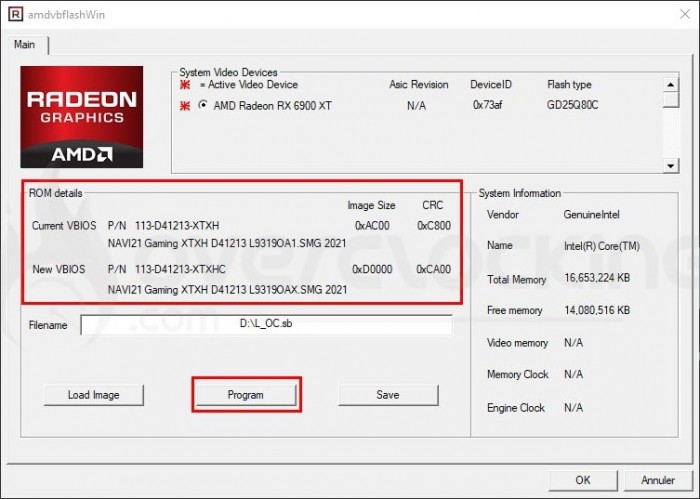Click the Total Memory value 16,653,224 KB
This screenshot has height=499, width=700.
pos(597,279)
